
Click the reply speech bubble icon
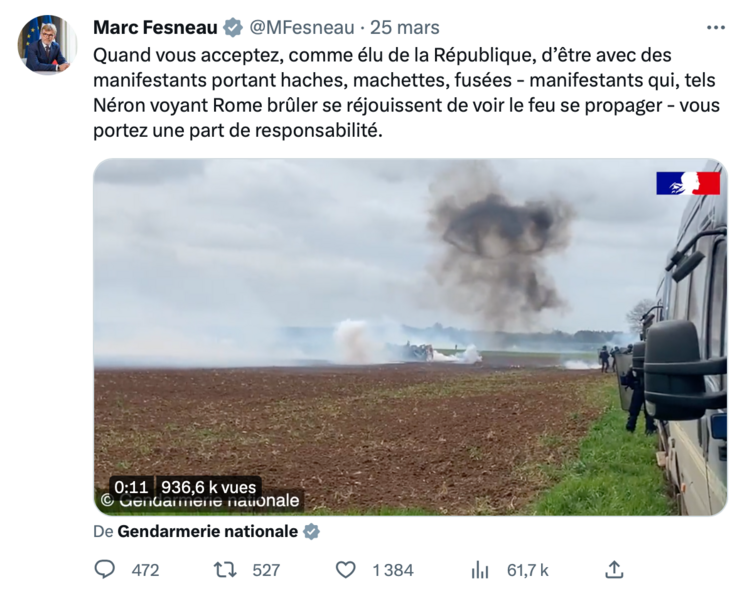coord(105,569)
